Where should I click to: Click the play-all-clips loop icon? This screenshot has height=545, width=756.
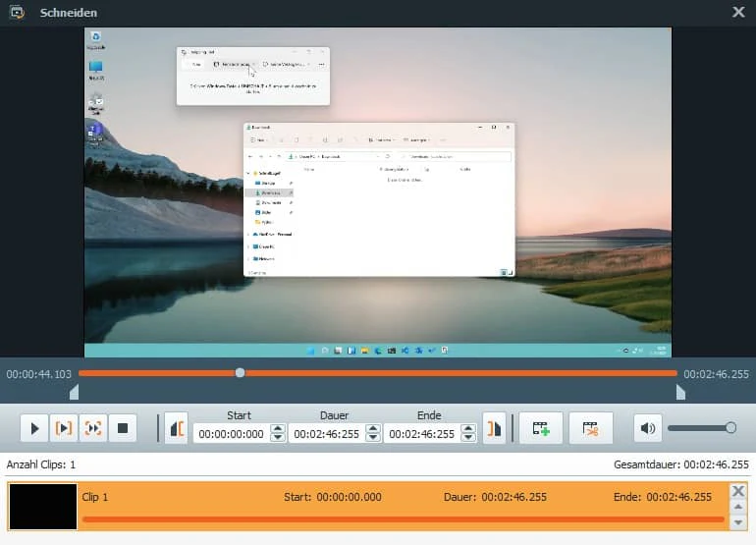(93, 428)
